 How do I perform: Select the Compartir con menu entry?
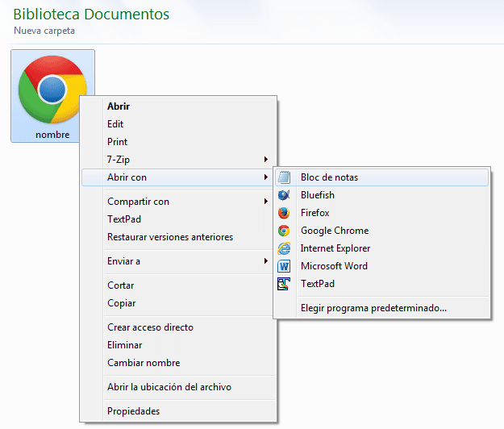[179, 202]
